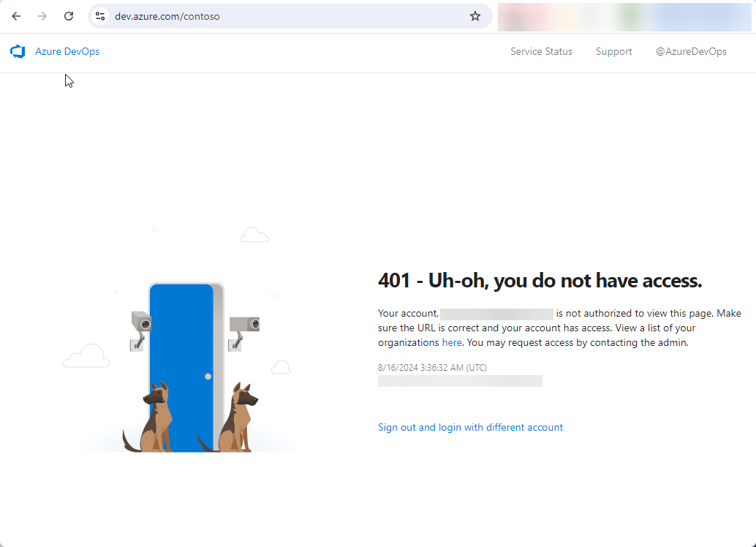The height and width of the screenshot is (547, 756).
Task: Open the Azure DevOps home text link
Action: coord(67,52)
